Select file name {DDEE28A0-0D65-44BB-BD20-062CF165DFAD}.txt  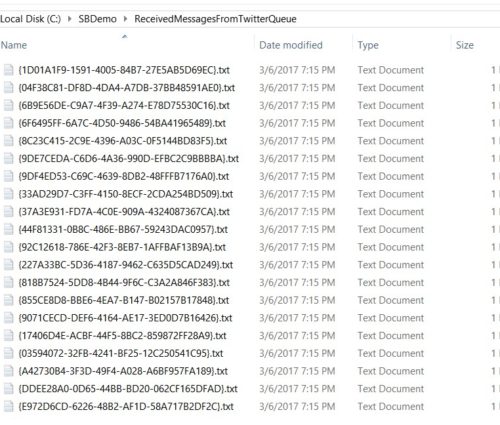click(128, 389)
